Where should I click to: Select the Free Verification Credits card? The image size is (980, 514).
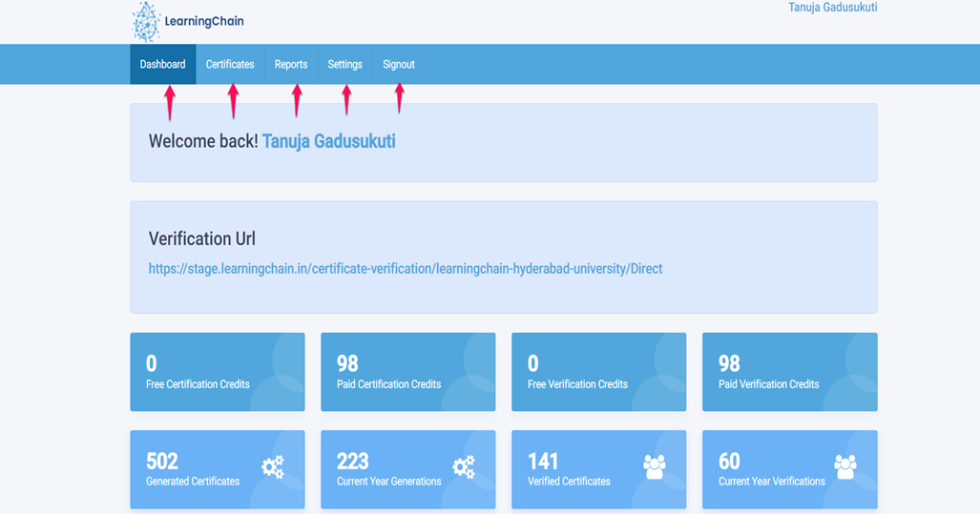pos(599,372)
